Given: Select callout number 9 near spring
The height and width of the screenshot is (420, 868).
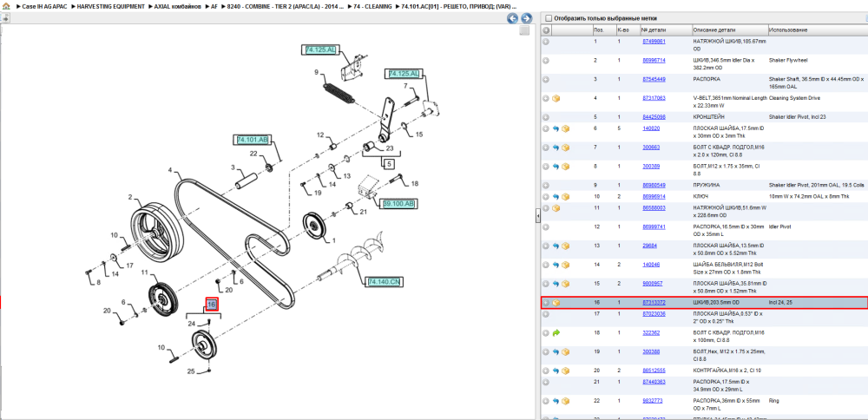Looking at the screenshot, I should click(316, 72).
